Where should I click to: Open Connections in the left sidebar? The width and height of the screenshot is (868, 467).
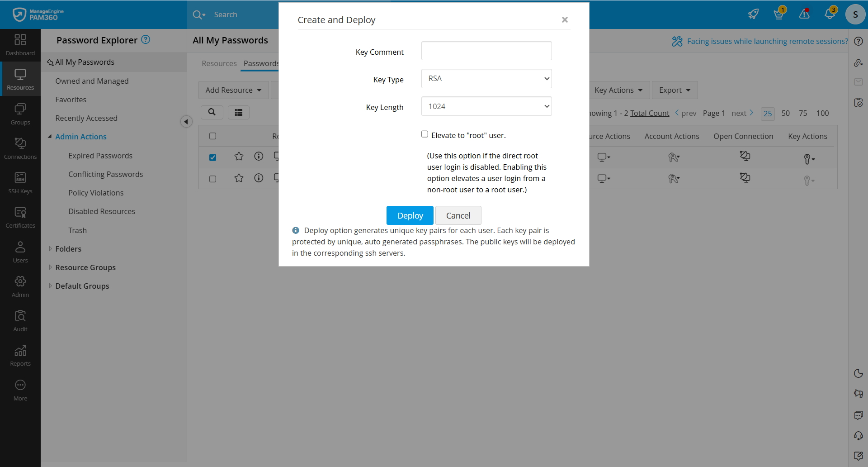click(x=20, y=148)
